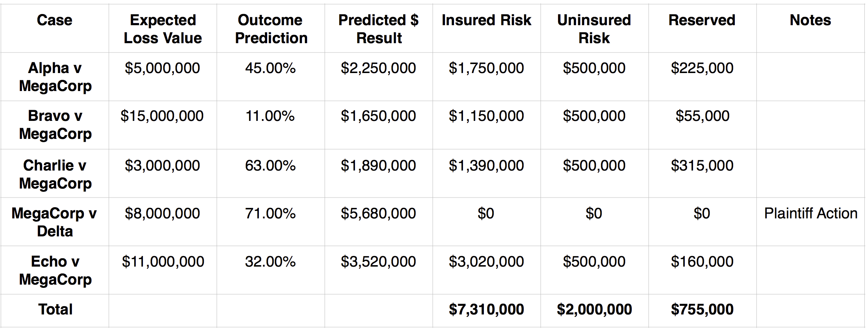Click Alpha v MegaCorp's $225,000 reserved amount

point(702,68)
